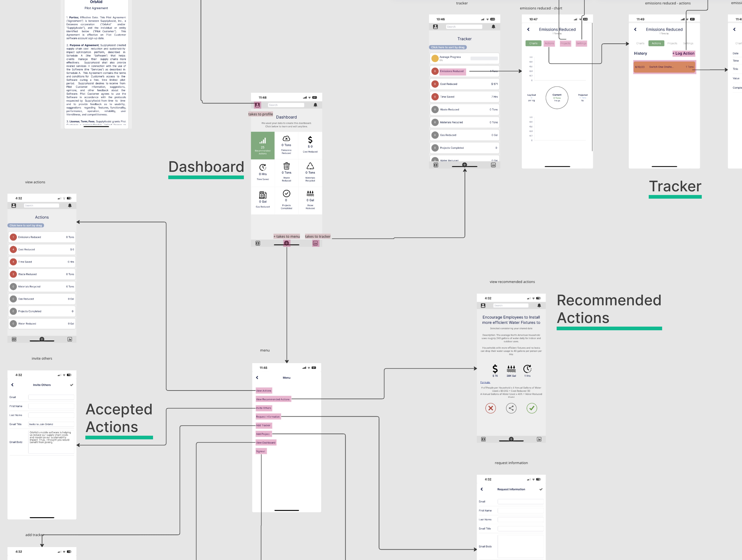Click back chevron on Request Information screen
Viewport: 742px width, 560px height.
click(482, 489)
